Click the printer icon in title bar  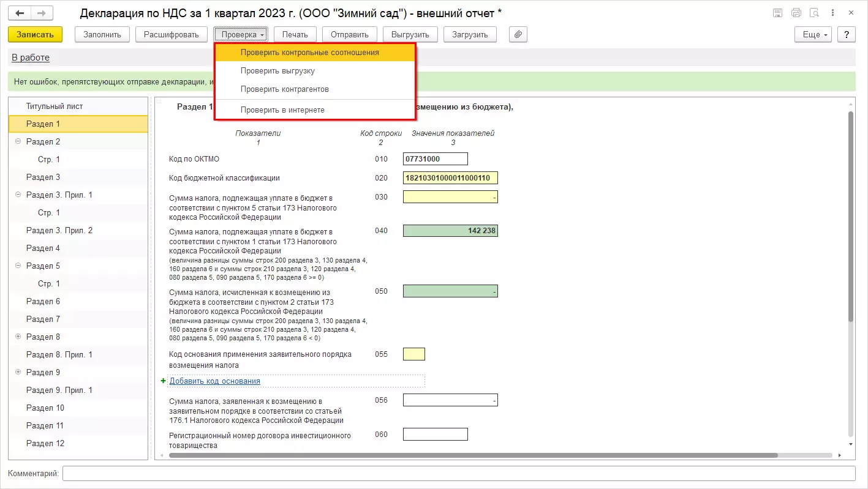coord(796,13)
